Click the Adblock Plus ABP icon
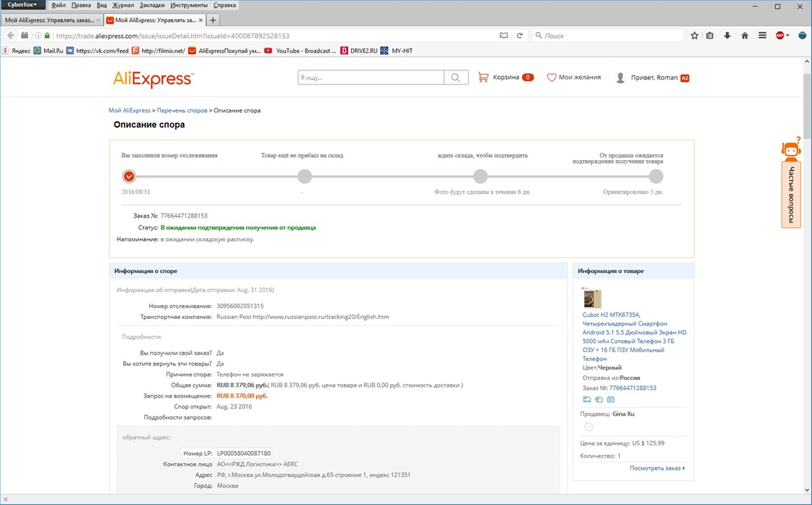This screenshot has width=812, height=505. point(780,35)
